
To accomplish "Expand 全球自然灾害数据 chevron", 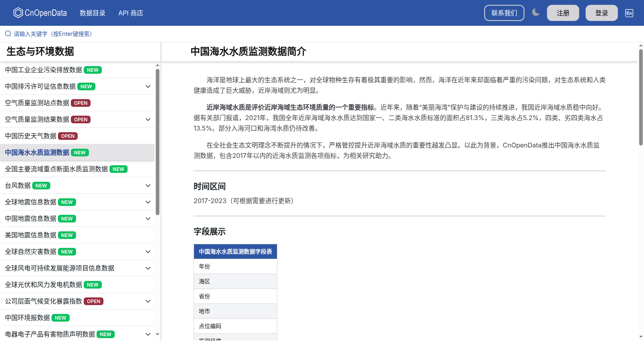I will (148, 251).
